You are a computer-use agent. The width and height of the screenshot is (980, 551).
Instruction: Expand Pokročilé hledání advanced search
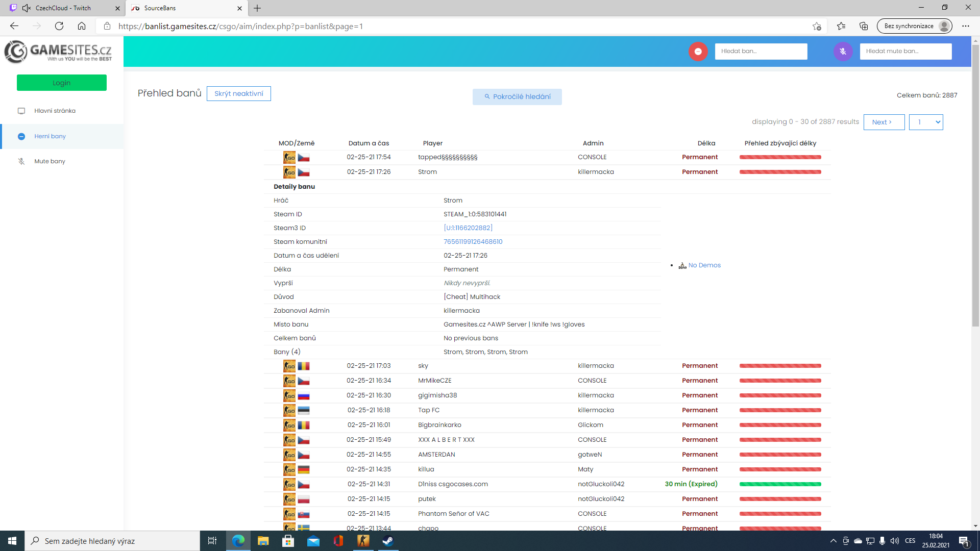(x=517, y=96)
